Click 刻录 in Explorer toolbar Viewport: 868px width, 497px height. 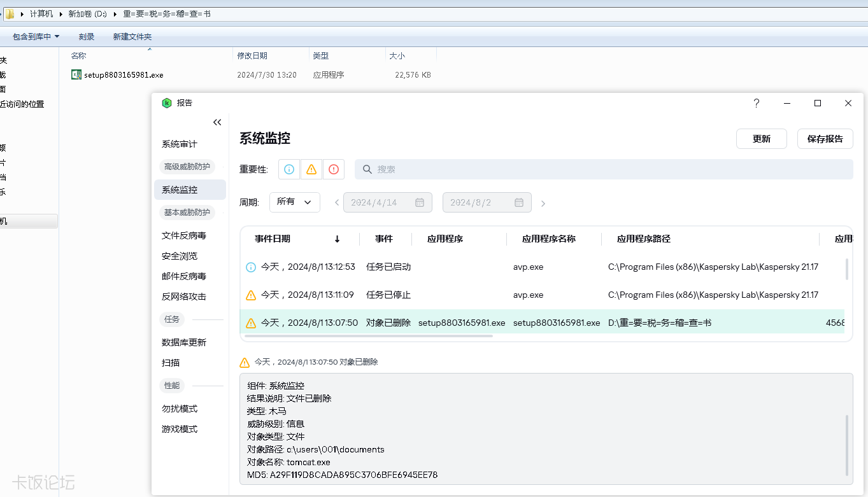click(87, 37)
